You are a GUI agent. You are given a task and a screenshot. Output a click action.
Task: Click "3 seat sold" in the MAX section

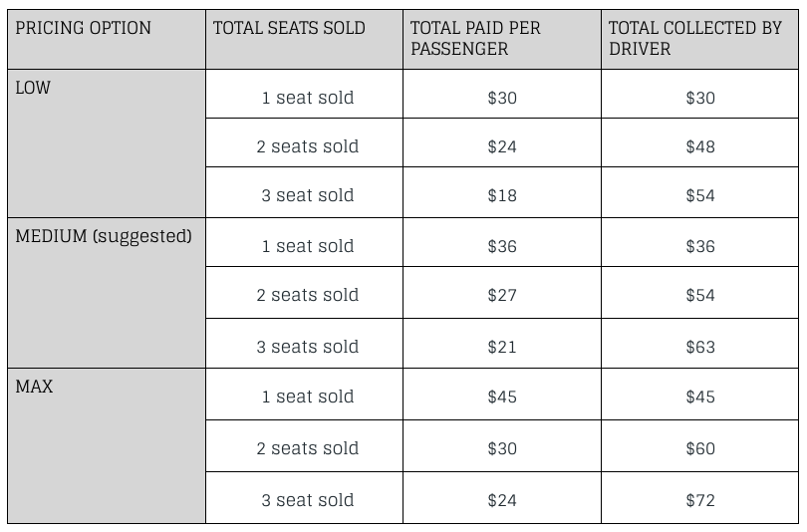coord(307,500)
